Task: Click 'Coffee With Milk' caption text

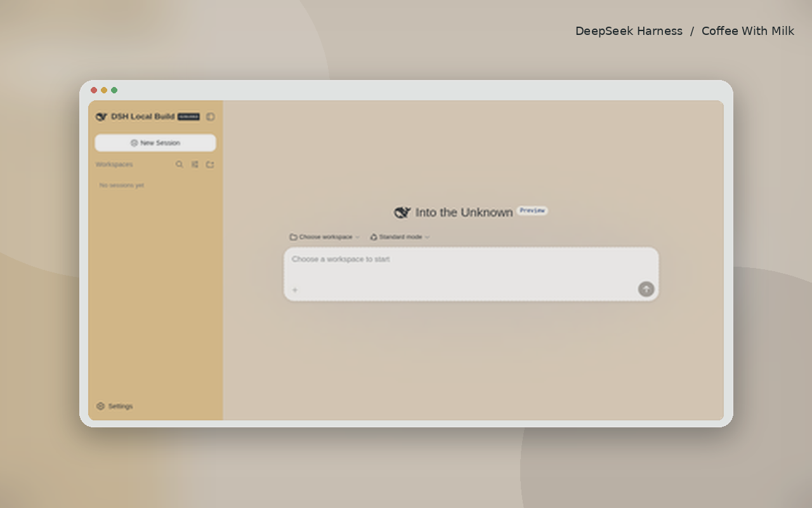Action: tap(748, 31)
